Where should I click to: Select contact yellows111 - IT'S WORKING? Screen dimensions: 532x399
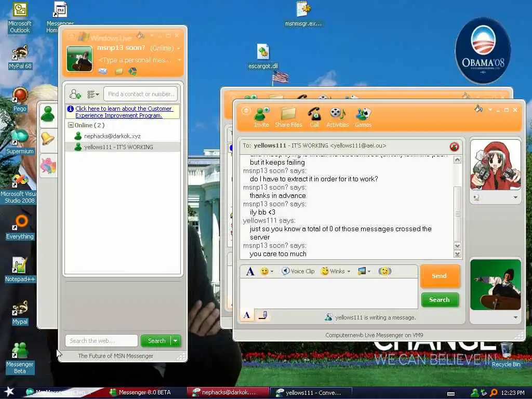tap(123, 147)
